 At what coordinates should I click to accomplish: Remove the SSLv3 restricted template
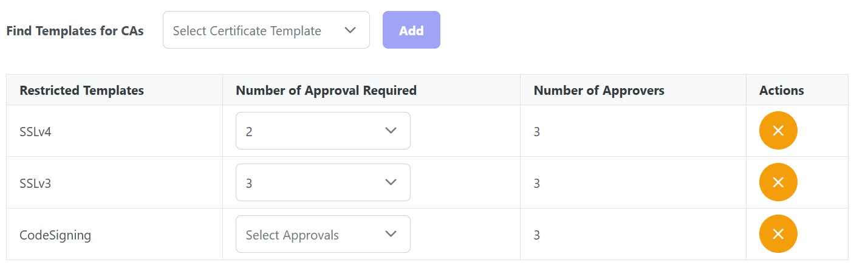777,182
